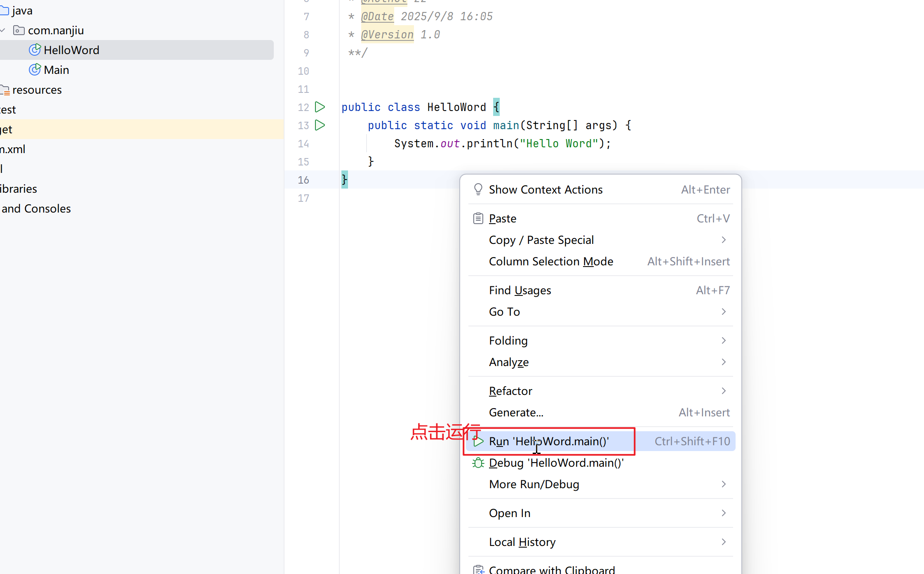
Task: Click the green Run triangle in context menu
Action: coord(478,441)
